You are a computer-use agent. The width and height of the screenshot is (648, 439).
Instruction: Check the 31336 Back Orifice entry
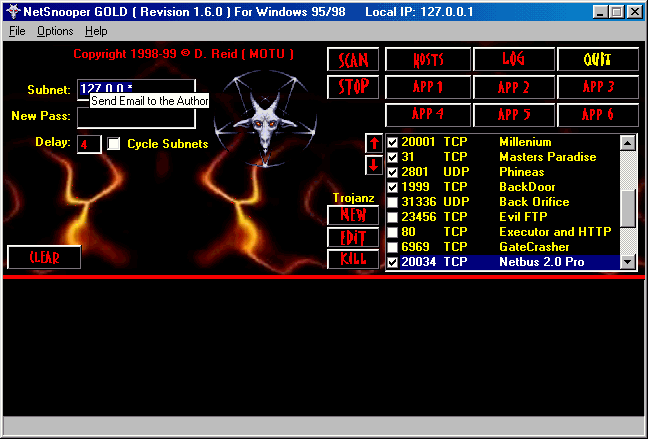[393, 202]
